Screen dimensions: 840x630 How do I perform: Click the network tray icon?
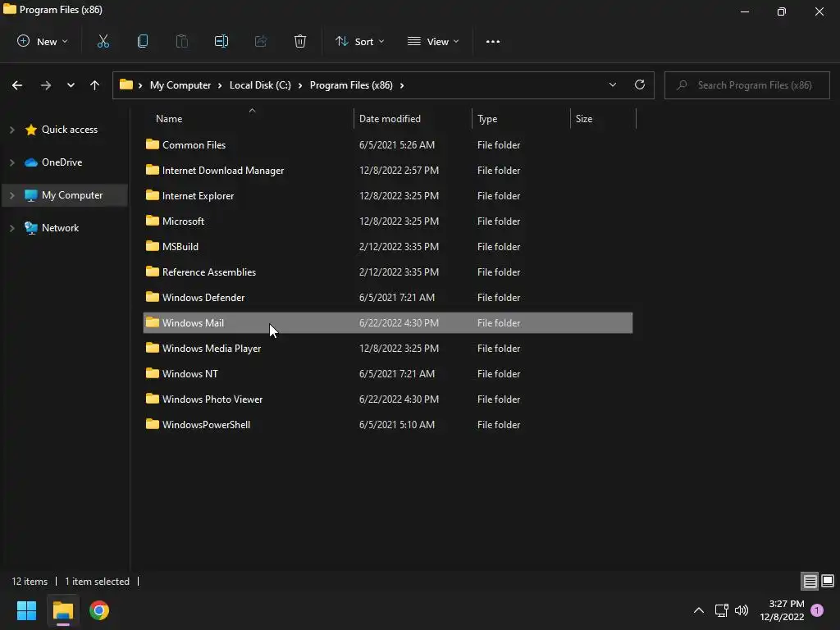722,609
